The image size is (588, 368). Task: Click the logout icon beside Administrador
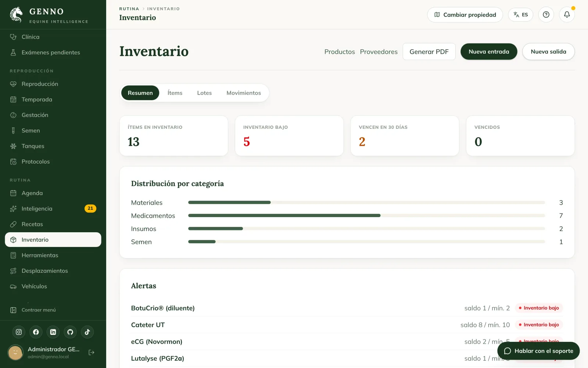click(92, 353)
